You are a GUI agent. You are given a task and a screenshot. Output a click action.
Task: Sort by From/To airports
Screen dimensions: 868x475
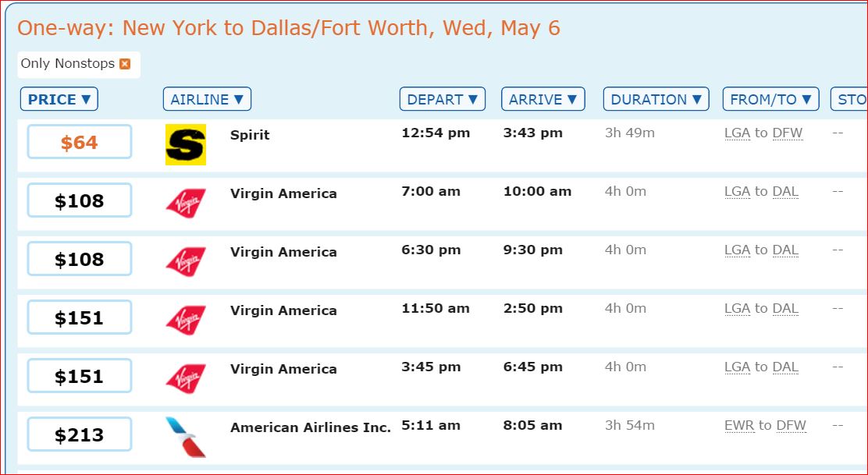(x=770, y=99)
